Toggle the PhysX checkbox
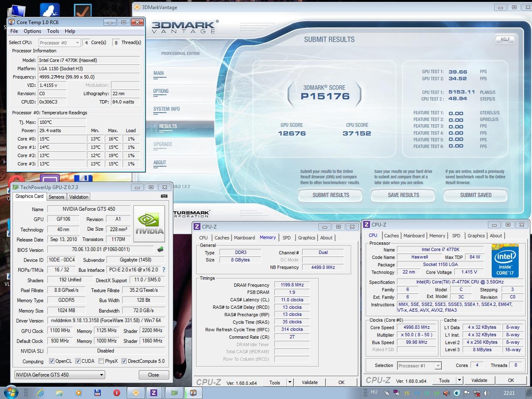The image size is (532, 399). coord(101,361)
